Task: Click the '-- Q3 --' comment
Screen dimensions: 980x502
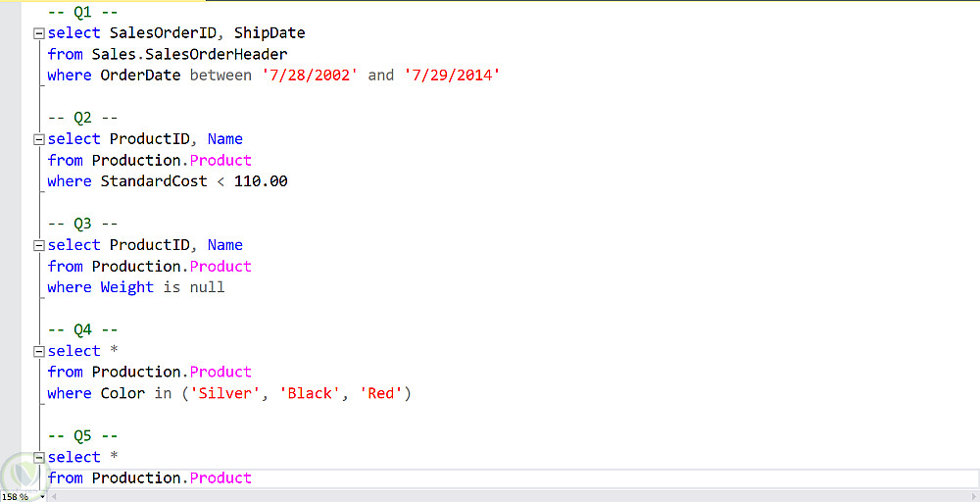Action: point(82,224)
